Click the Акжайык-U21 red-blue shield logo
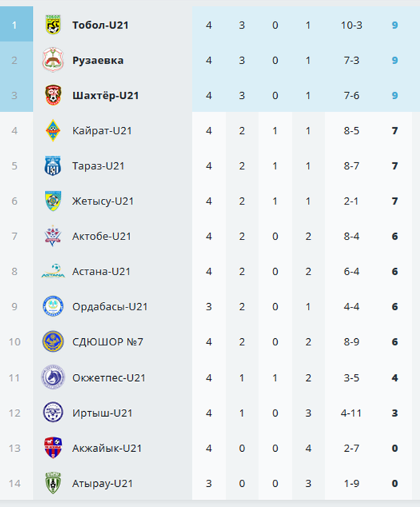Image resolution: width=420 pixels, height=507 pixels. coord(53,448)
